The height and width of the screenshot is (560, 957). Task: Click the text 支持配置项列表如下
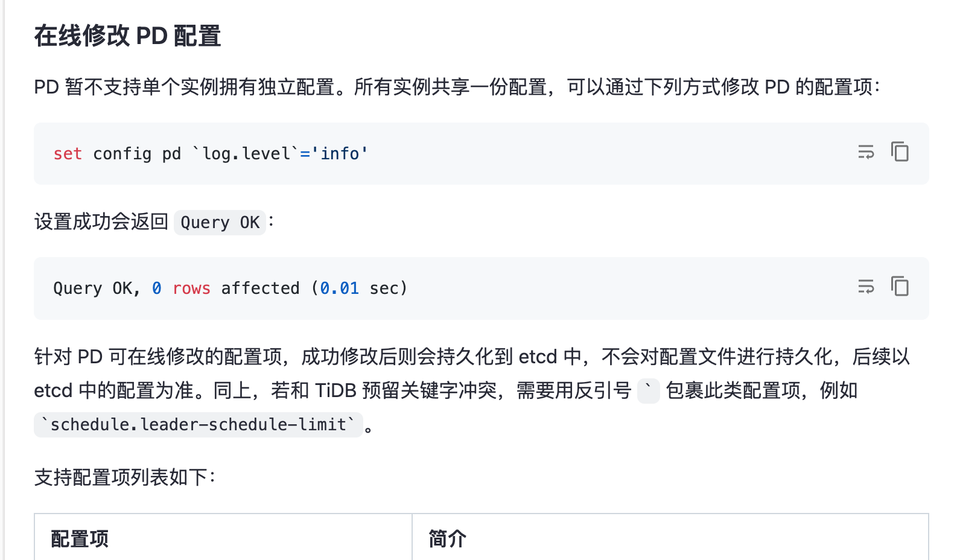[124, 477]
